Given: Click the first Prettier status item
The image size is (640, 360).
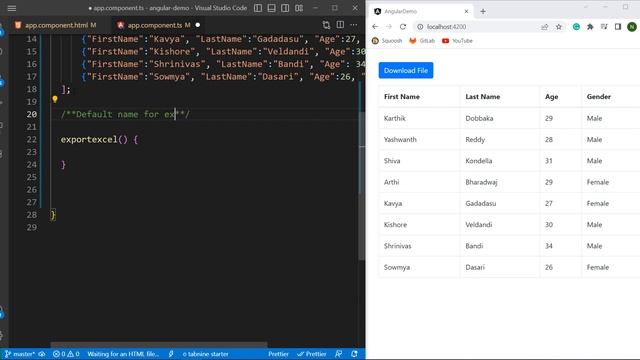Looking at the screenshot, I should tap(278, 354).
